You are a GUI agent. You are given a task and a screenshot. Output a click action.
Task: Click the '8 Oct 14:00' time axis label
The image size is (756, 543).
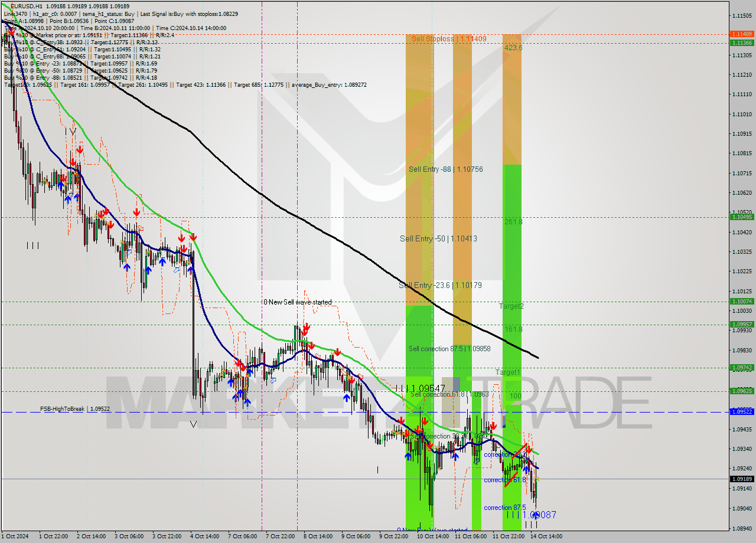(x=319, y=537)
